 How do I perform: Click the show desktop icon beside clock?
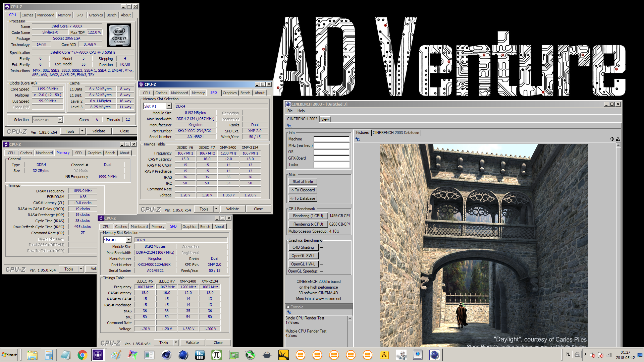tap(640, 355)
